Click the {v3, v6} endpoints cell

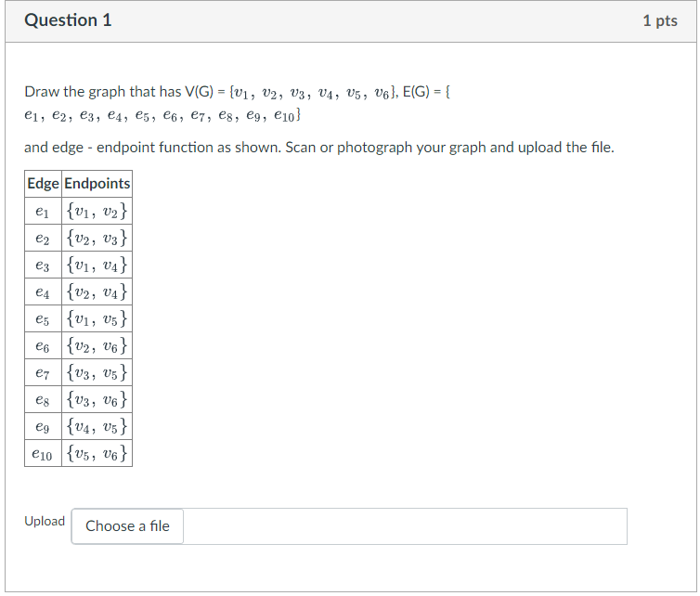pyautogui.click(x=97, y=399)
